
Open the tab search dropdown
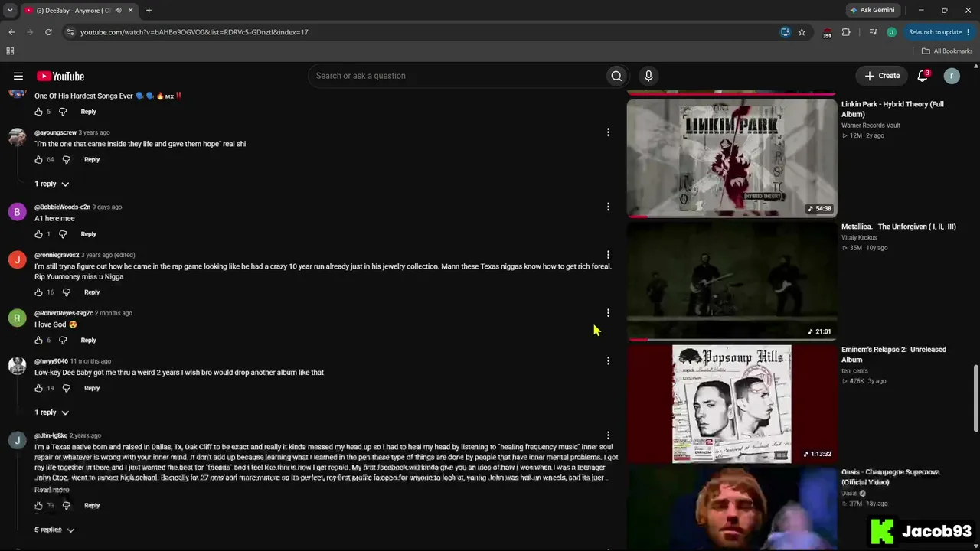(x=10, y=11)
